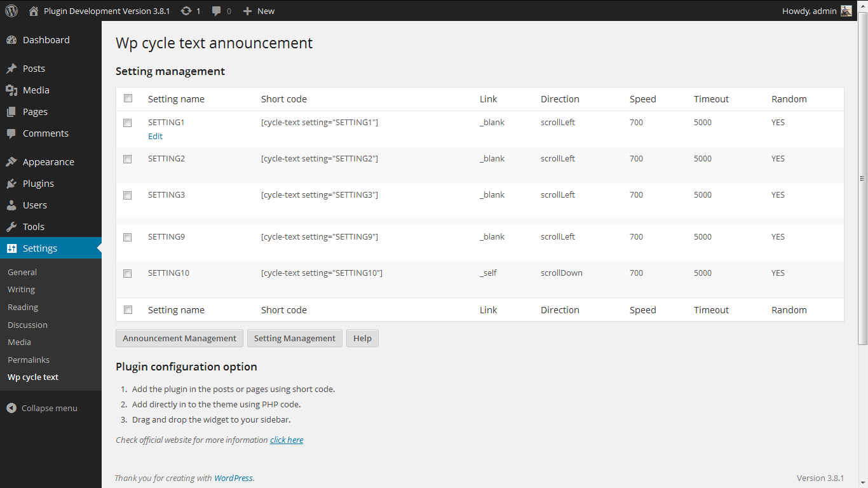Click the admin avatar thumbnail
868x488 pixels.
pyautogui.click(x=846, y=11)
